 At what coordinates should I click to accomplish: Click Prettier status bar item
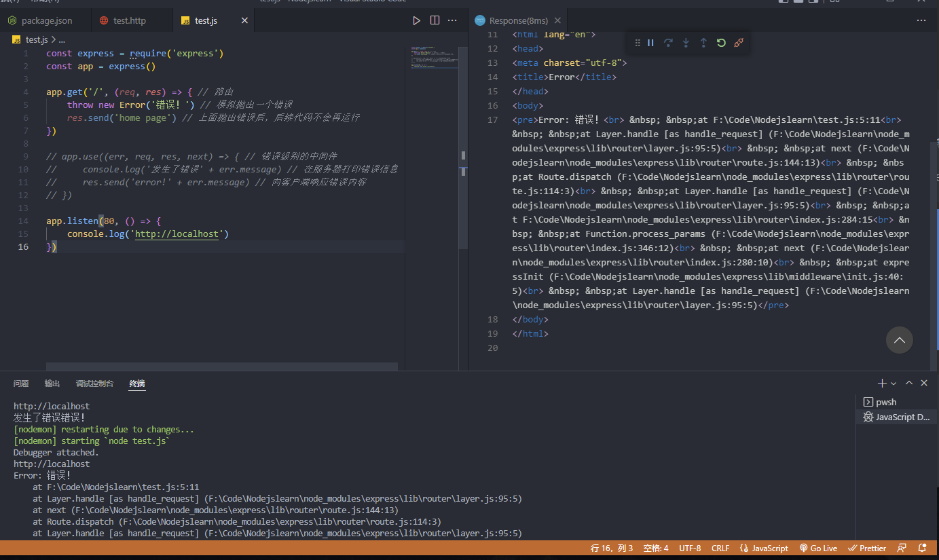tap(868, 548)
